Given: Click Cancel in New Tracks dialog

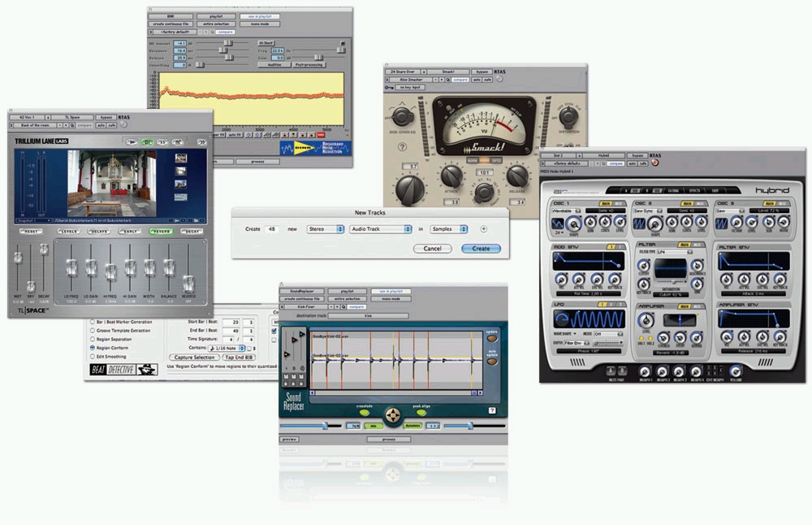Looking at the screenshot, I should pos(433,248).
